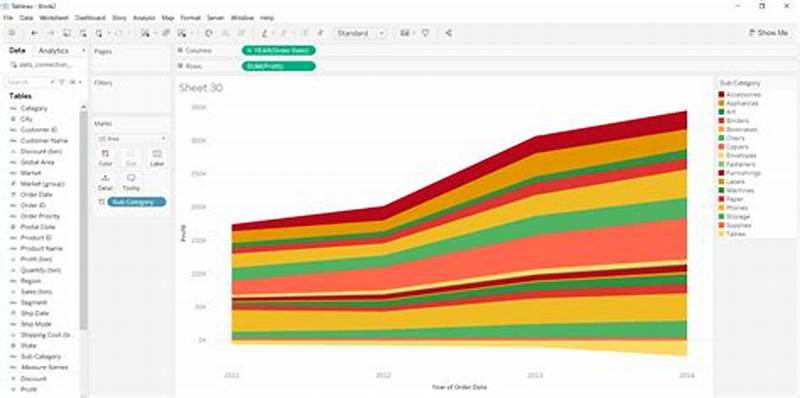Select the Postal Code field
Image resolution: width=800 pixels, height=398 pixels.
(38, 227)
